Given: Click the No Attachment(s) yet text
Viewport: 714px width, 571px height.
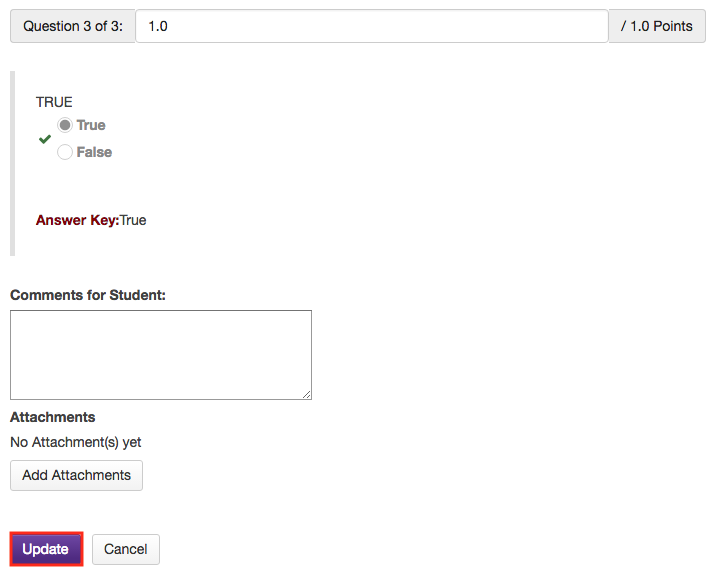Looking at the screenshot, I should (x=76, y=442).
